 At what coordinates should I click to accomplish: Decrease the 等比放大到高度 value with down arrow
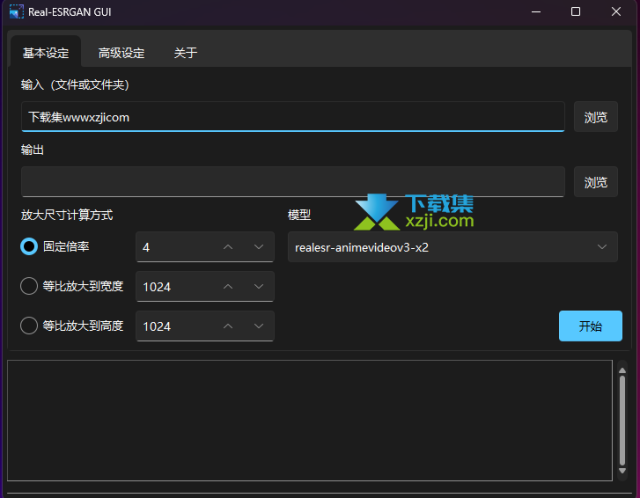259,326
